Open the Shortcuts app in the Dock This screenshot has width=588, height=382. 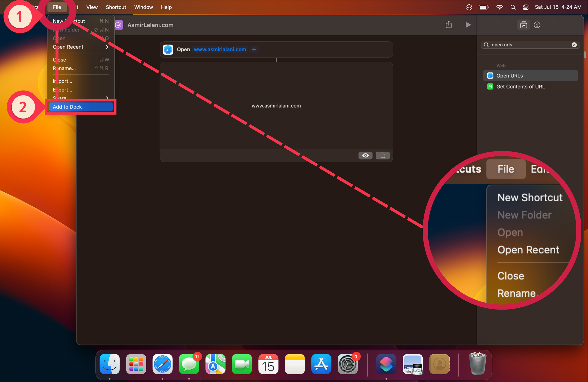(x=386, y=364)
